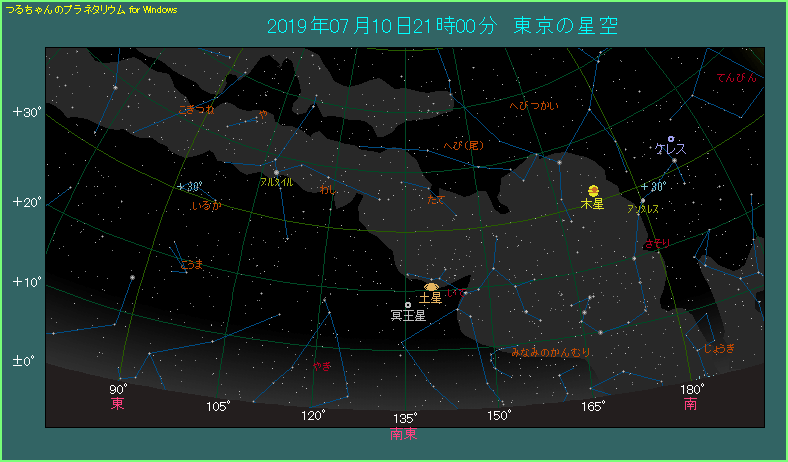Click the Altair (アルタイル) star
This screenshot has width=788, height=462.
tap(276, 172)
